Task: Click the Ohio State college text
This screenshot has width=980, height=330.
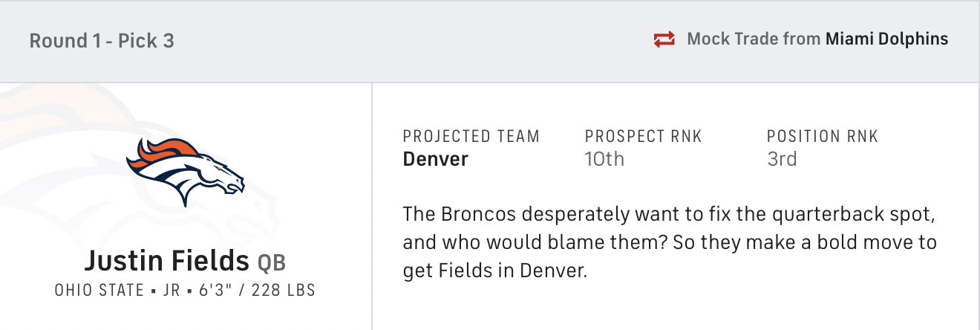Action: pyautogui.click(x=99, y=291)
